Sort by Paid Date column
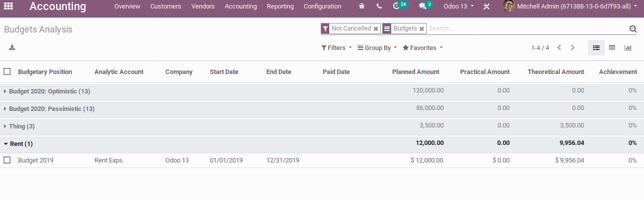Image resolution: width=644 pixels, height=200 pixels. tap(336, 72)
